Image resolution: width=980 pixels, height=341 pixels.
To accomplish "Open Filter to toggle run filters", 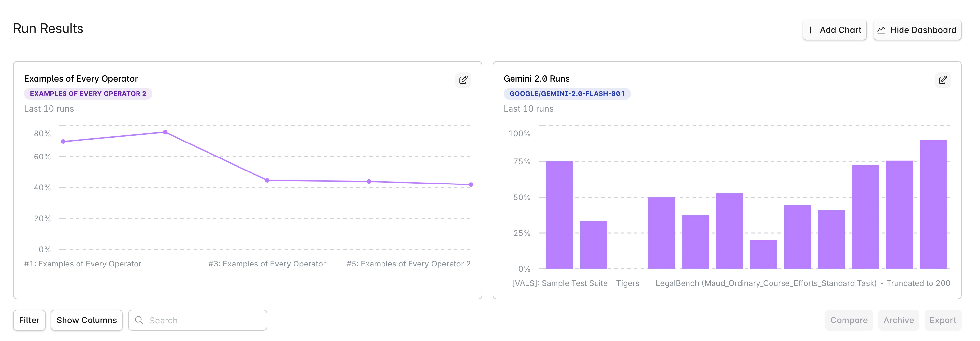I will point(29,320).
